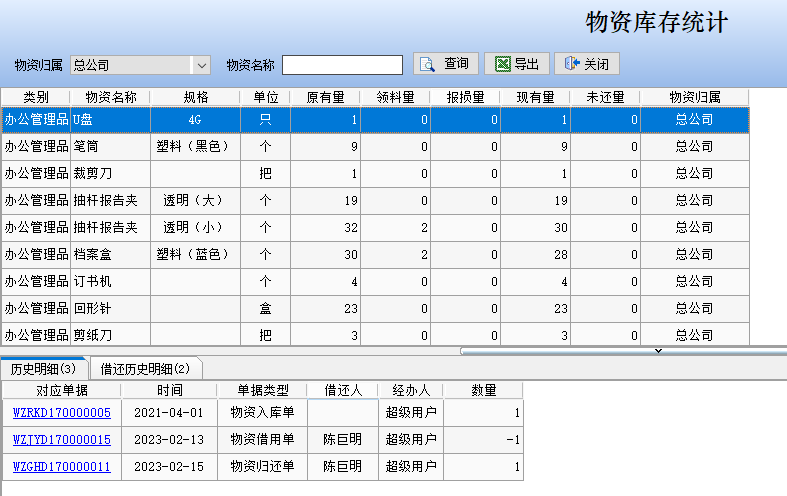This screenshot has width=787, height=496.
Task: Switch to 借还历史明细(2) tab
Action: point(144,369)
